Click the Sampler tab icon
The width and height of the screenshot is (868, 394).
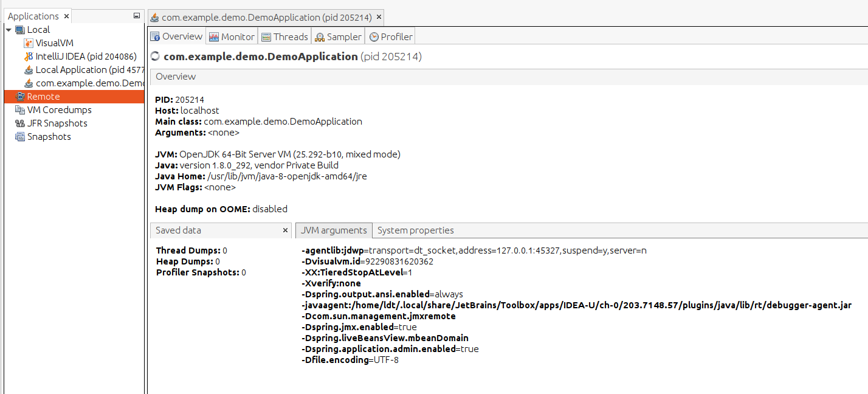pyautogui.click(x=320, y=37)
